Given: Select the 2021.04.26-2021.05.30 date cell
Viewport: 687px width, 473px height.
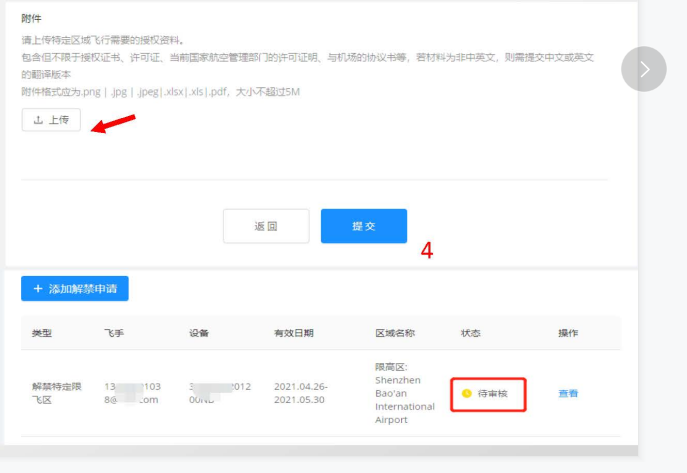Looking at the screenshot, I should 301,393.
